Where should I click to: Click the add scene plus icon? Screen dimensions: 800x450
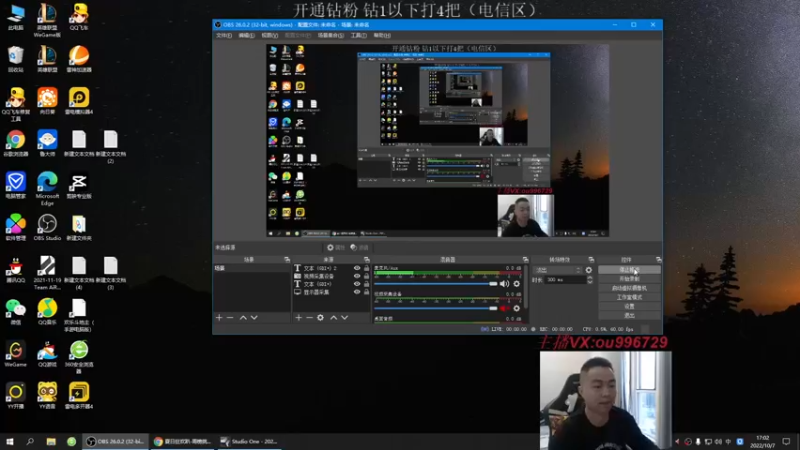point(219,317)
